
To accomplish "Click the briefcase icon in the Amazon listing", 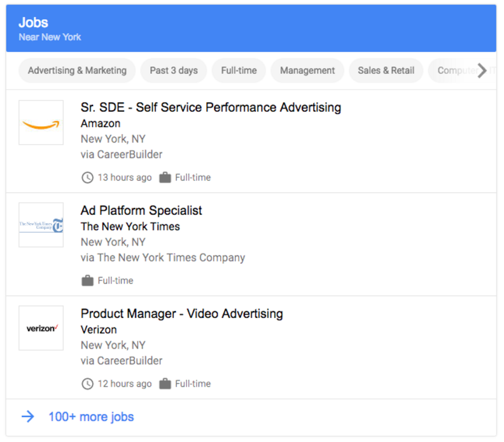I will coord(165,177).
